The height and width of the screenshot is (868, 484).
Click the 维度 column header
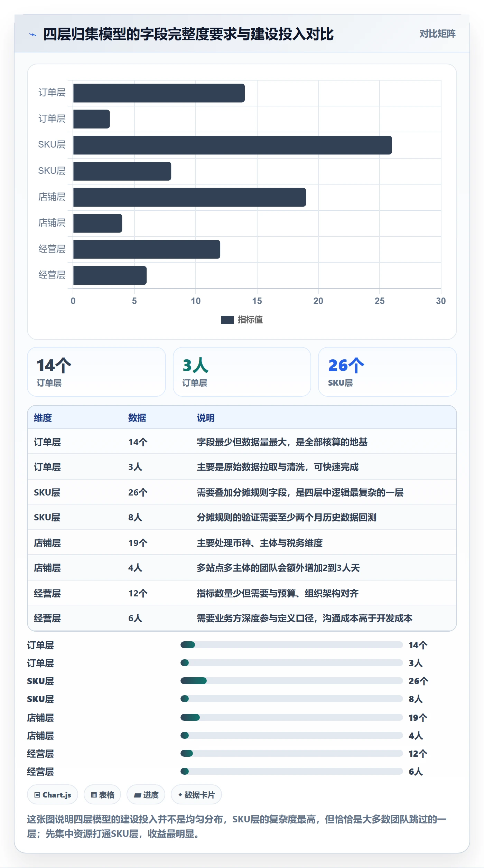coord(43,418)
